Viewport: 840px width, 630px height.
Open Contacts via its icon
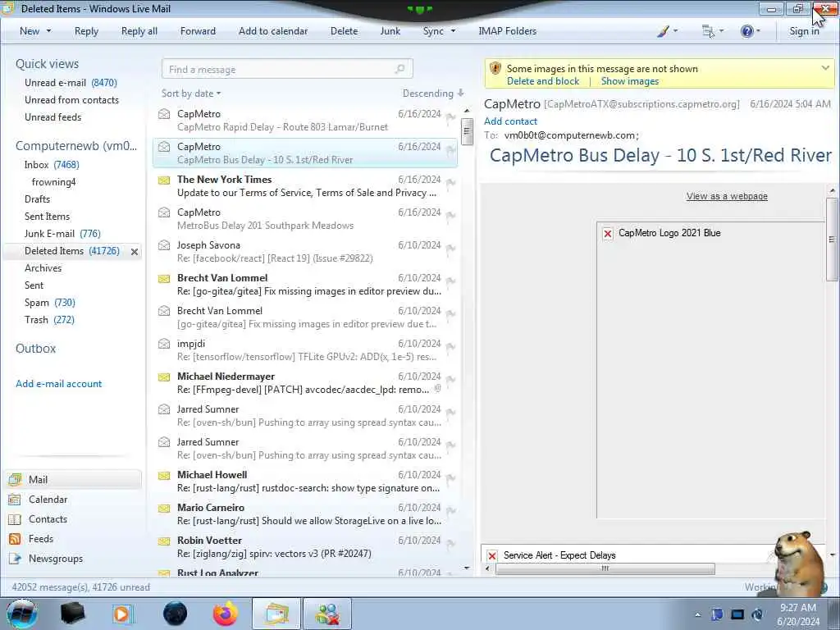coord(15,519)
